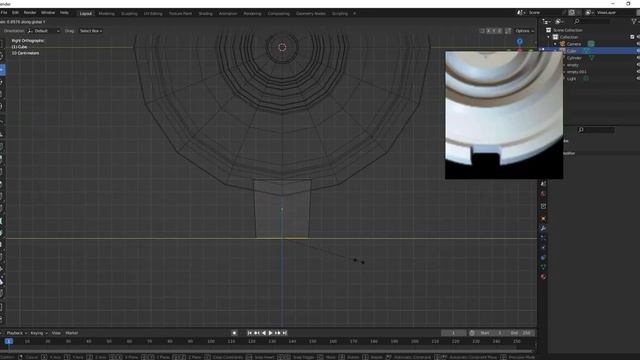
Task: Open the Drag Select Box dropdown
Action: click(x=91, y=31)
